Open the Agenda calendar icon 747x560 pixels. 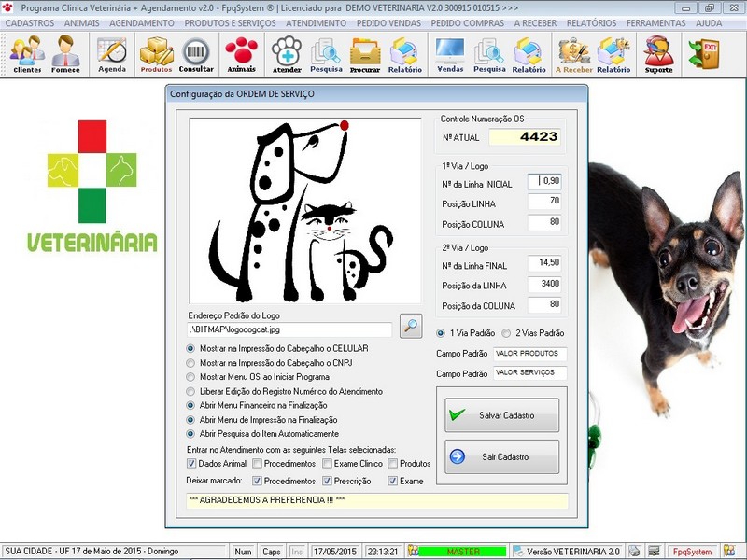pos(112,54)
